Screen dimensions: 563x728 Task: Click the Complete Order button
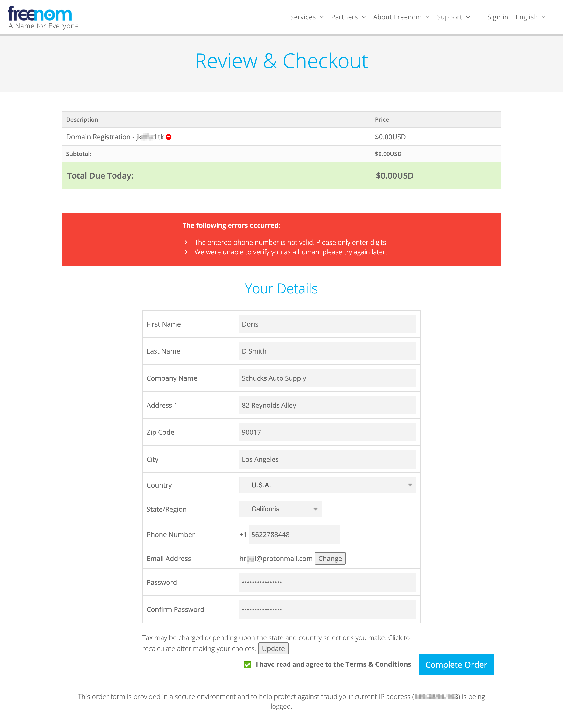click(x=456, y=664)
